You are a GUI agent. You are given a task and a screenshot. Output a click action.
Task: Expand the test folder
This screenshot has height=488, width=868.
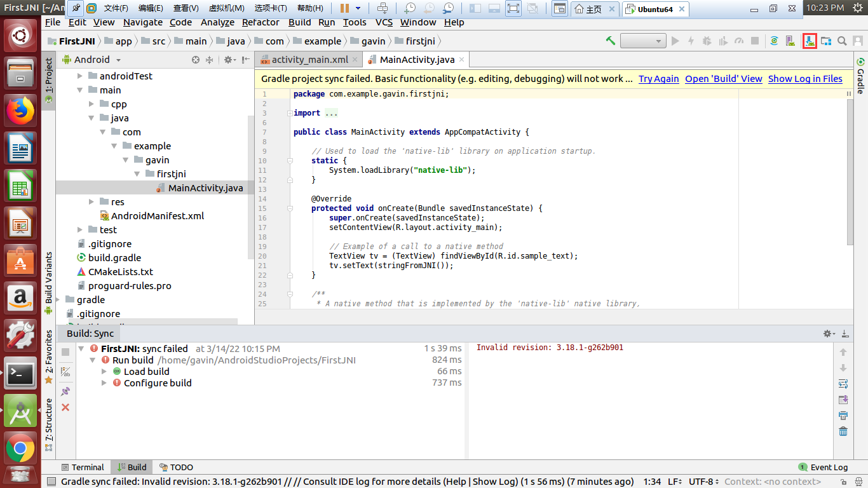pyautogui.click(x=79, y=230)
